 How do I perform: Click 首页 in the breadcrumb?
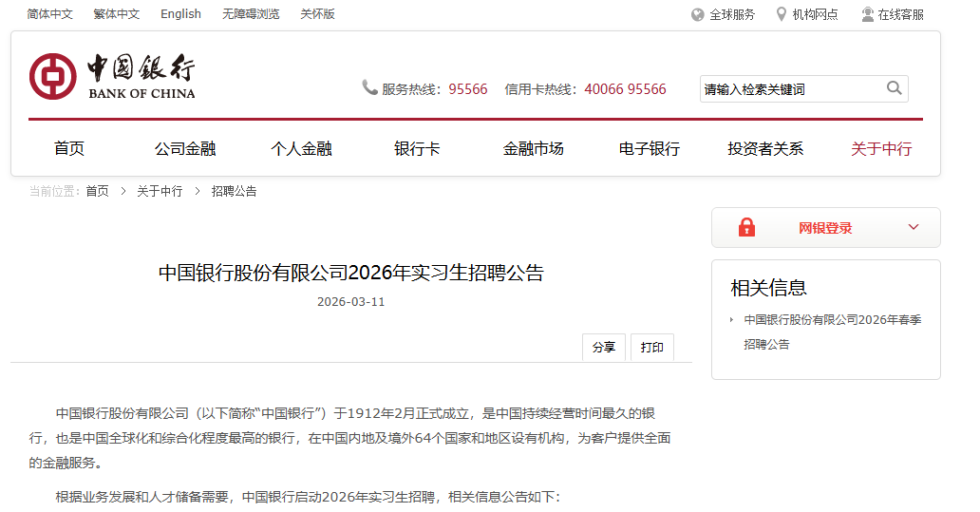97,191
